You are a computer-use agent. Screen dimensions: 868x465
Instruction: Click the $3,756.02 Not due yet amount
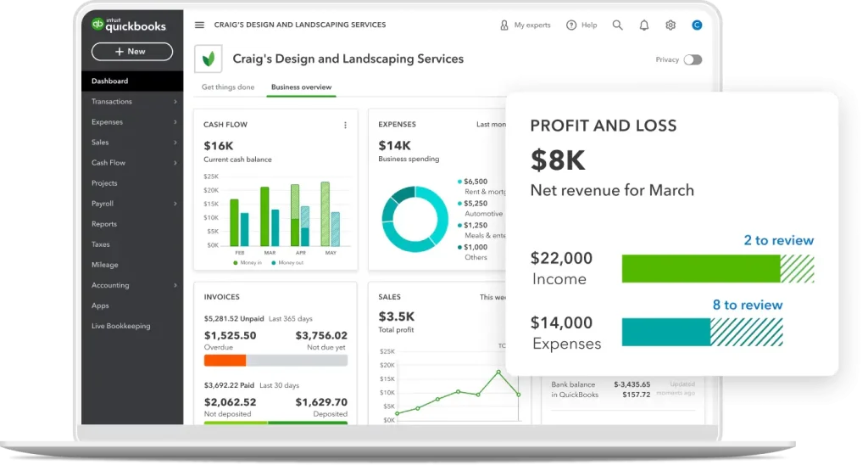(321, 335)
